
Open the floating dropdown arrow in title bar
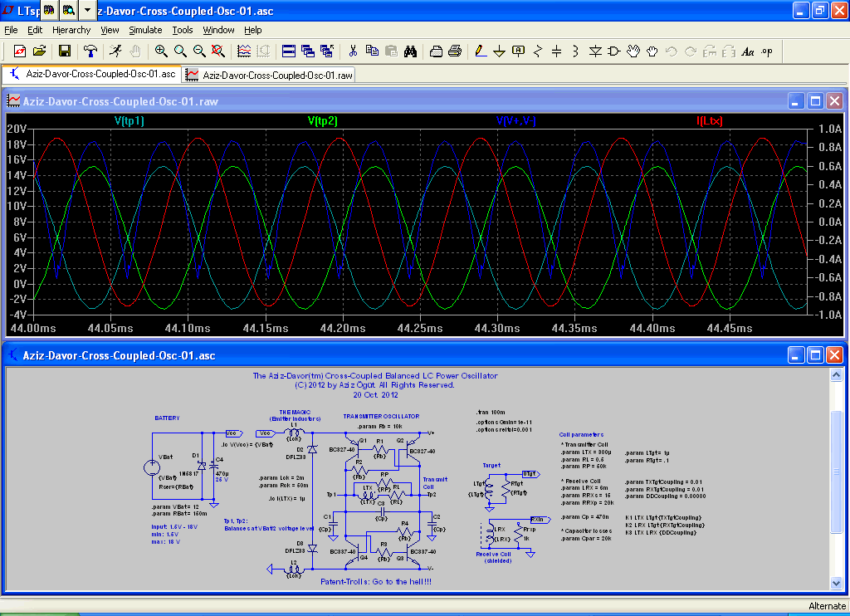click(88, 11)
